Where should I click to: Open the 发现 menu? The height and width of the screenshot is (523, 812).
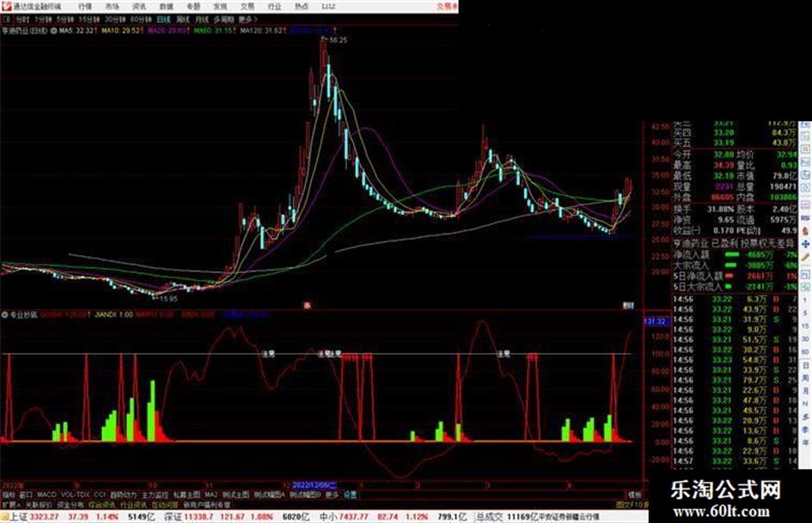(x=220, y=7)
